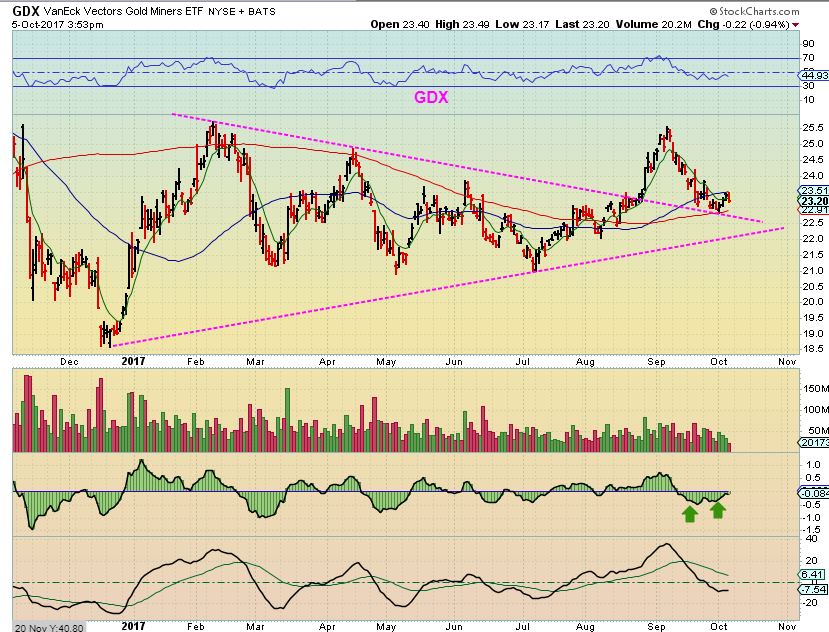Click the '20 Nov Y:40.80' cursor readout
This screenshot has width=829, height=632.
(x=49, y=627)
